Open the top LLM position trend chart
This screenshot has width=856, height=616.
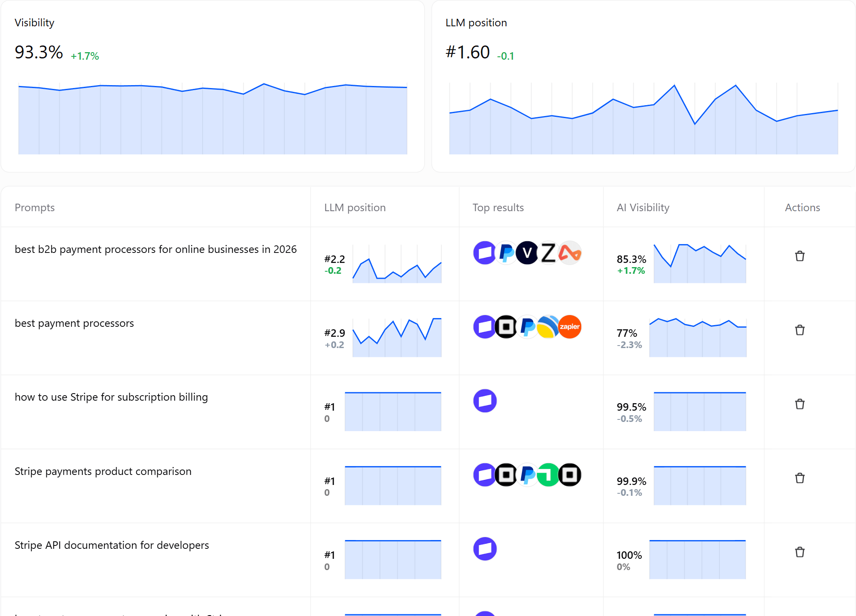click(x=643, y=119)
